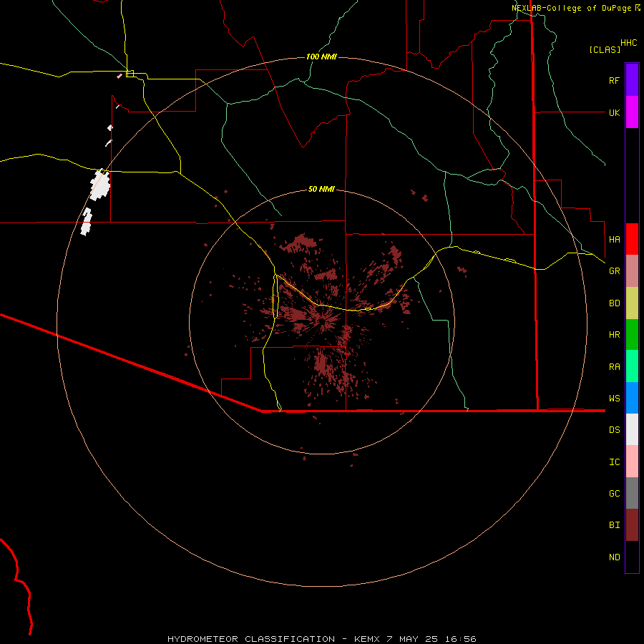Click the DS white legend swatch
The image size is (644, 644).
(632, 429)
